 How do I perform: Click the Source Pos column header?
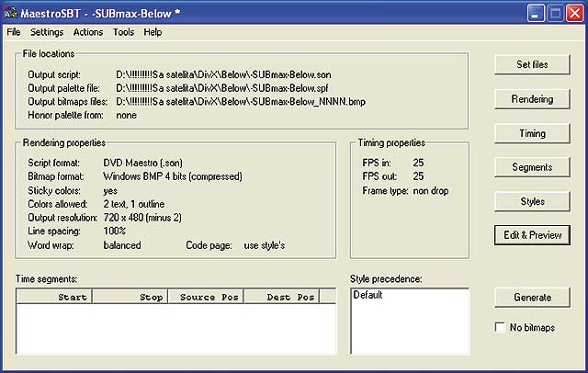(x=206, y=297)
